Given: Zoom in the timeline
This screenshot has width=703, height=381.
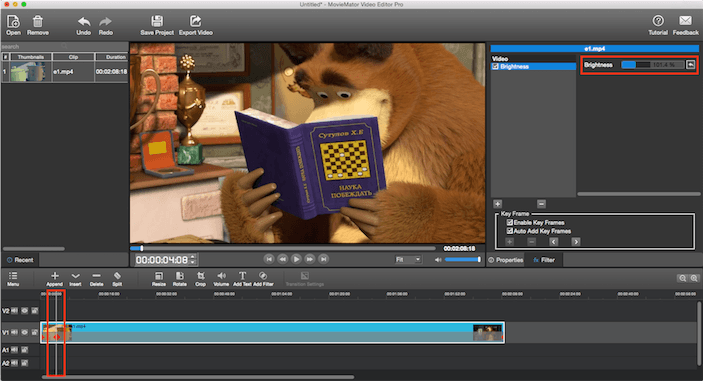Looking at the screenshot, I should (694, 278).
